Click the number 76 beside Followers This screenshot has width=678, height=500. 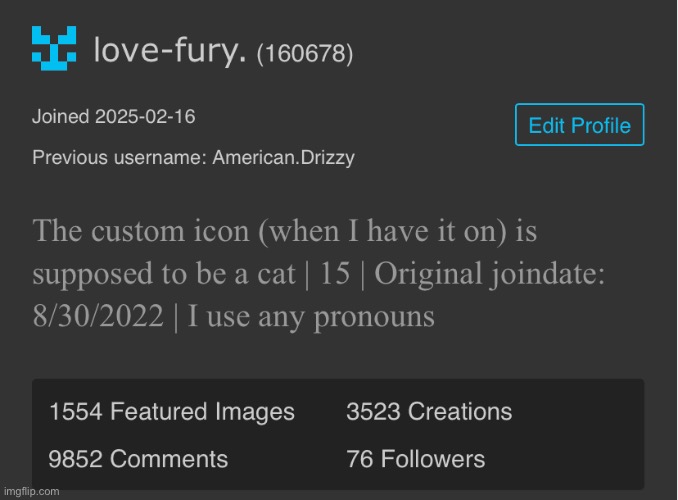point(360,459)
